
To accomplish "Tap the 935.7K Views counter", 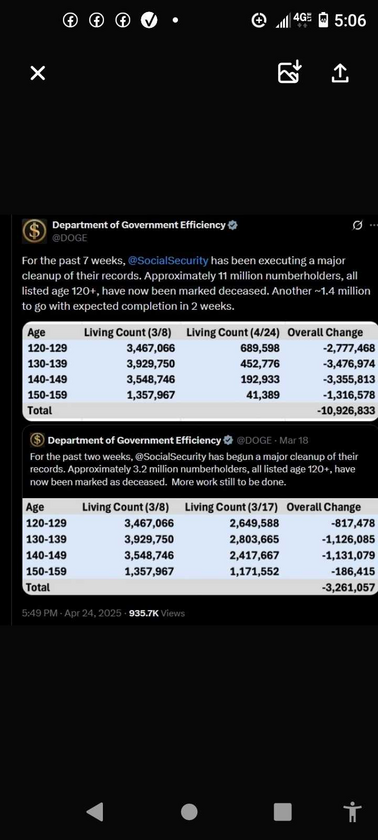I will tap(157, 613).
